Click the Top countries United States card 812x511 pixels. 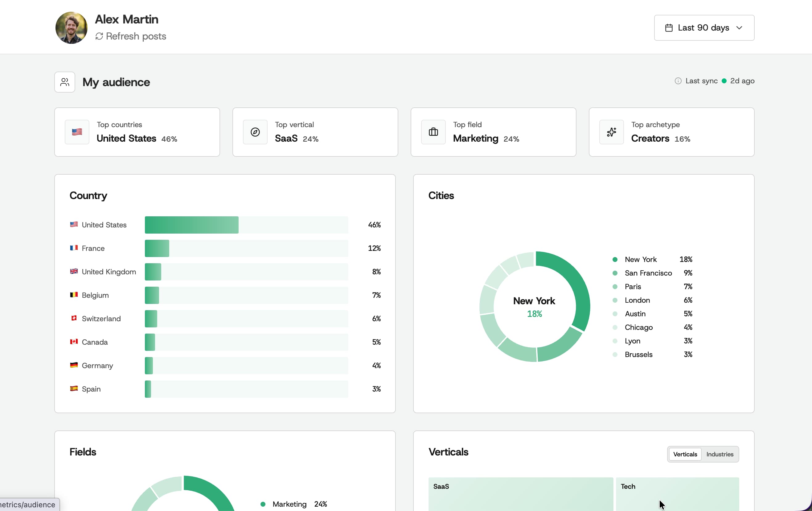coord(137,132)
